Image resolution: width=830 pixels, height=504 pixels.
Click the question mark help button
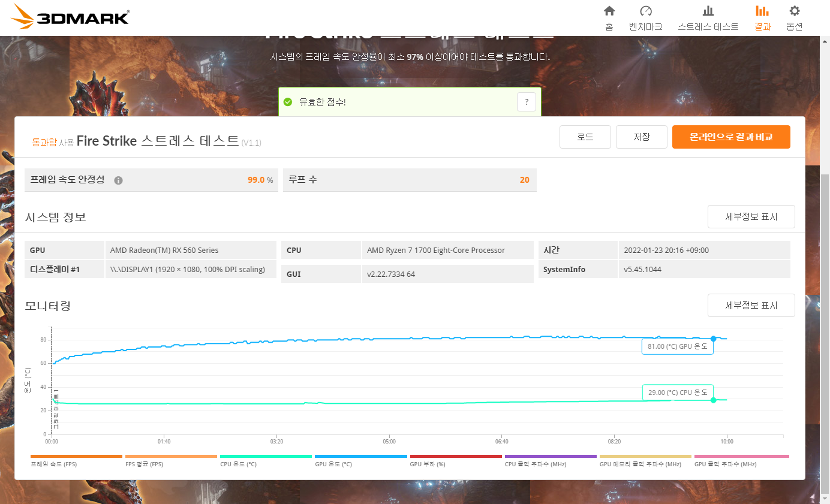coord(526,102)
